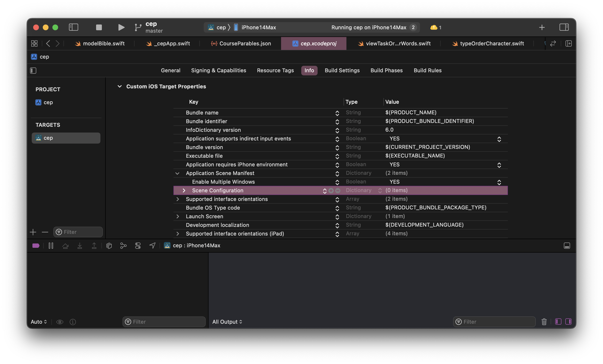Expand Supported interface orientations row

[178, 199]
